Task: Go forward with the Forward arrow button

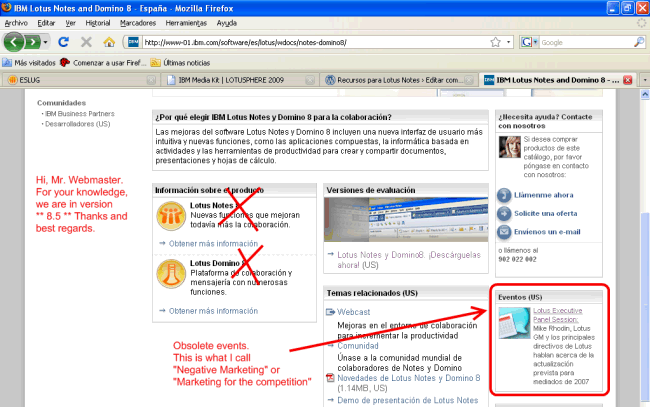Action: [32, 42]
